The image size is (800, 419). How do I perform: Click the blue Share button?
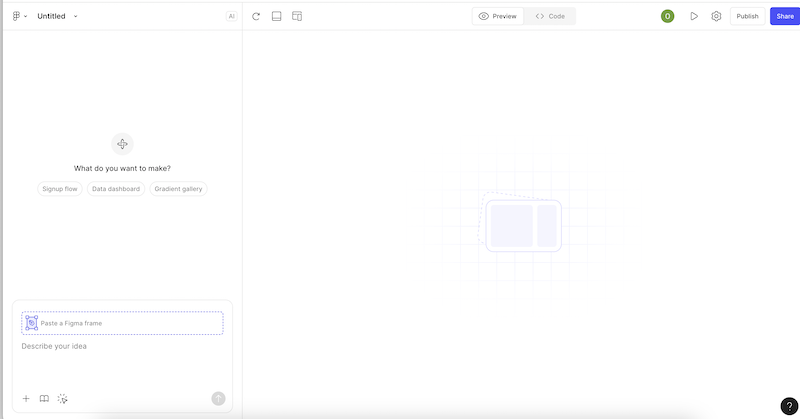point(785,16)
